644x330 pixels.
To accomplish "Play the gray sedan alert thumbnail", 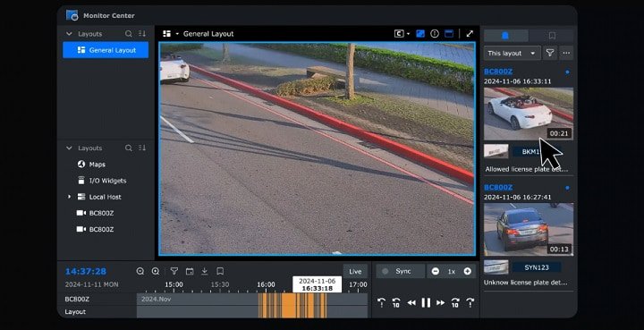I will [x=529, y=230].
